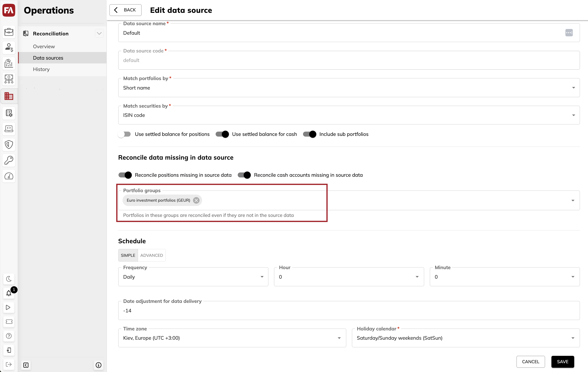Select the red building Operations icon
The width and height of the screenshot is (588, 372).
click(9, 96)
